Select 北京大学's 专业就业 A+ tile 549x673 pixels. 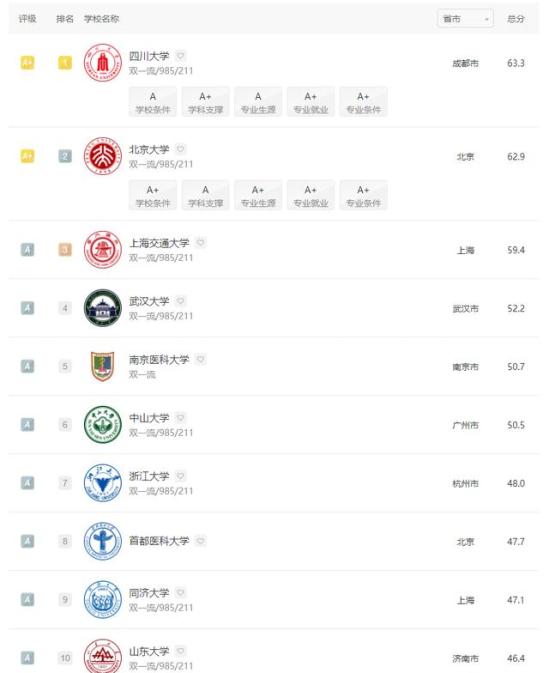tap(311, 195)
